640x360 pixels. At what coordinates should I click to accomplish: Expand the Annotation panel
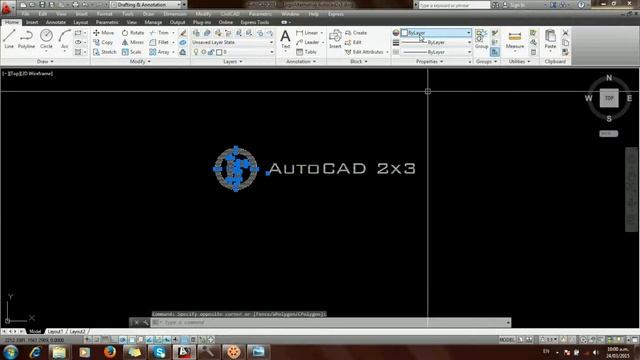[x=301, y=62]
